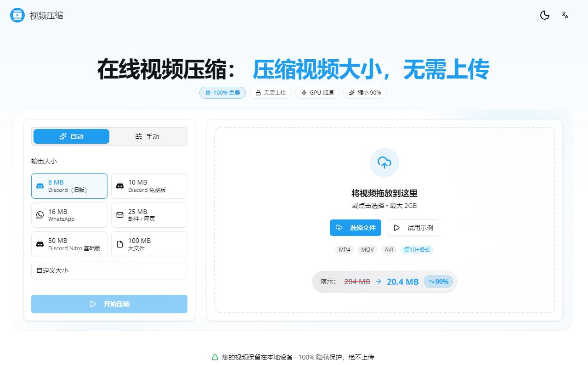Click the video compressor logo icon
The width and height of the screenshot is (588, 365).
[17, 15]
